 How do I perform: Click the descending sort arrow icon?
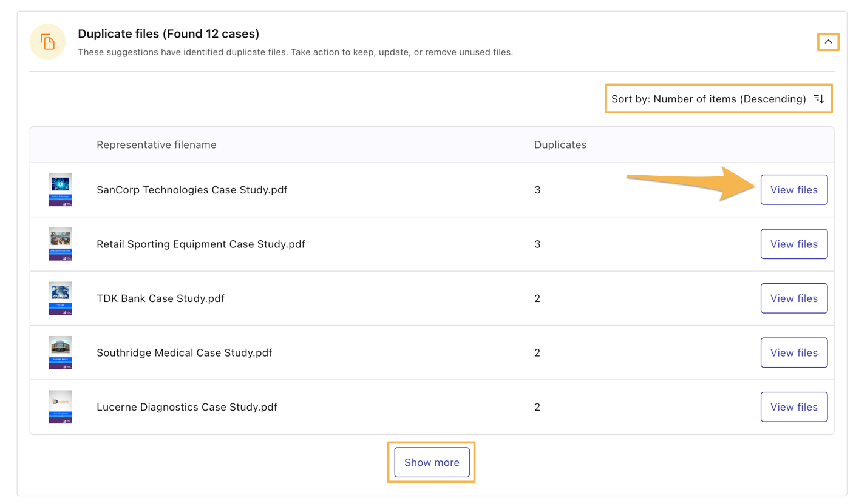(x=819, y=99)
